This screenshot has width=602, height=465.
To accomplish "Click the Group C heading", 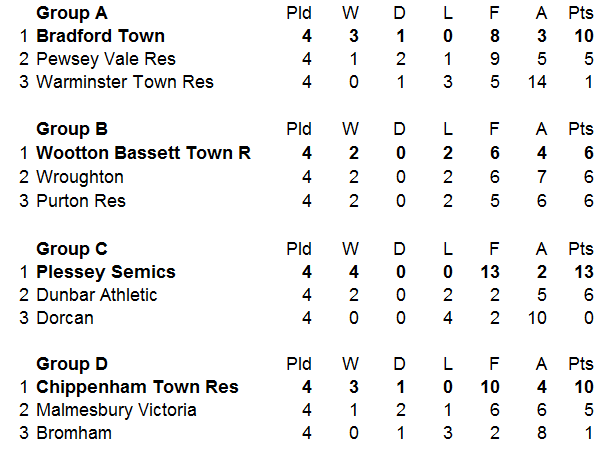I will coord(71,248).
